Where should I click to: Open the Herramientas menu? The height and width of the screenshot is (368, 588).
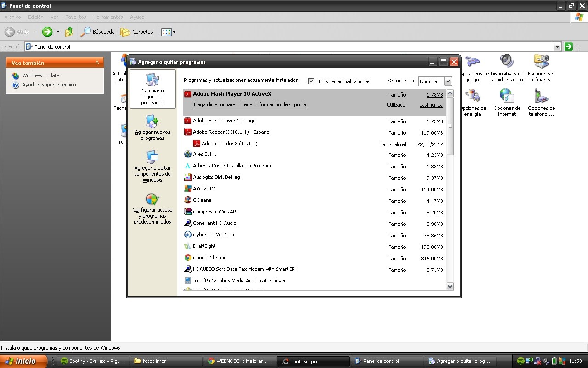[x=108, y=17]
